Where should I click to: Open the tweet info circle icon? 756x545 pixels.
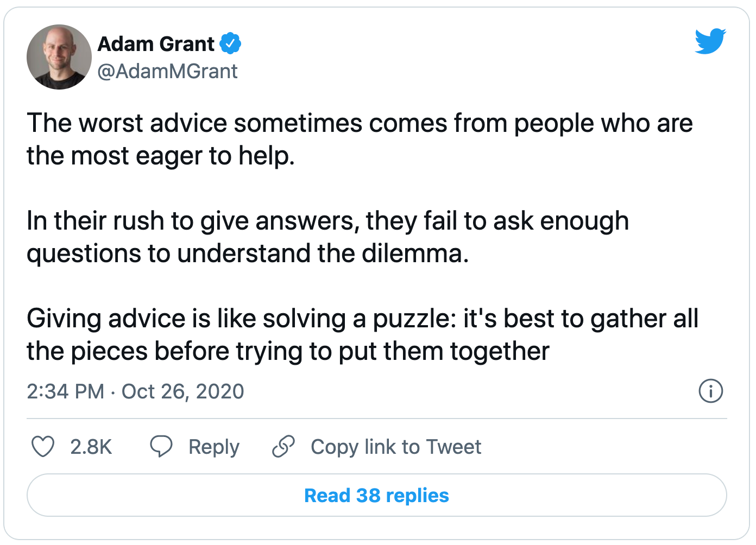click(x=710, y=391)
